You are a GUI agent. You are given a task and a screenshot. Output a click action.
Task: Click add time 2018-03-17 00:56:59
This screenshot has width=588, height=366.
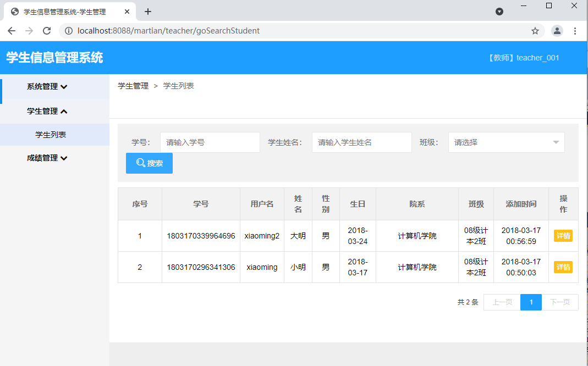(521, 236)
